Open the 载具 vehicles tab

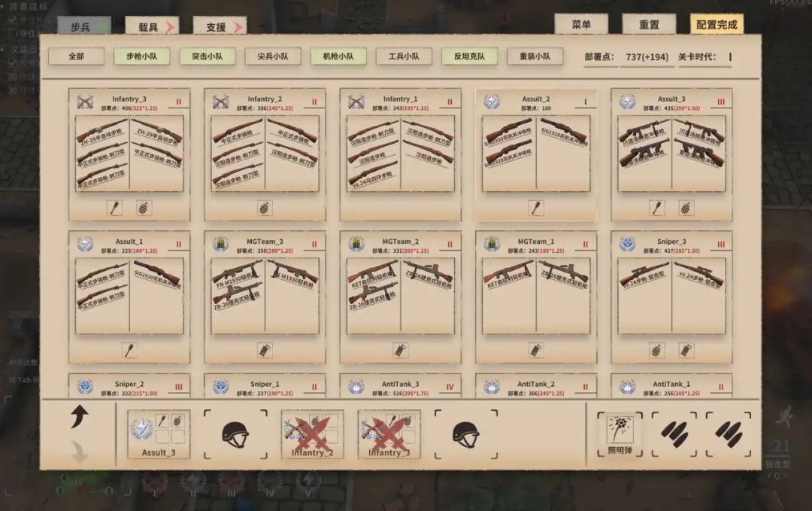151,27
